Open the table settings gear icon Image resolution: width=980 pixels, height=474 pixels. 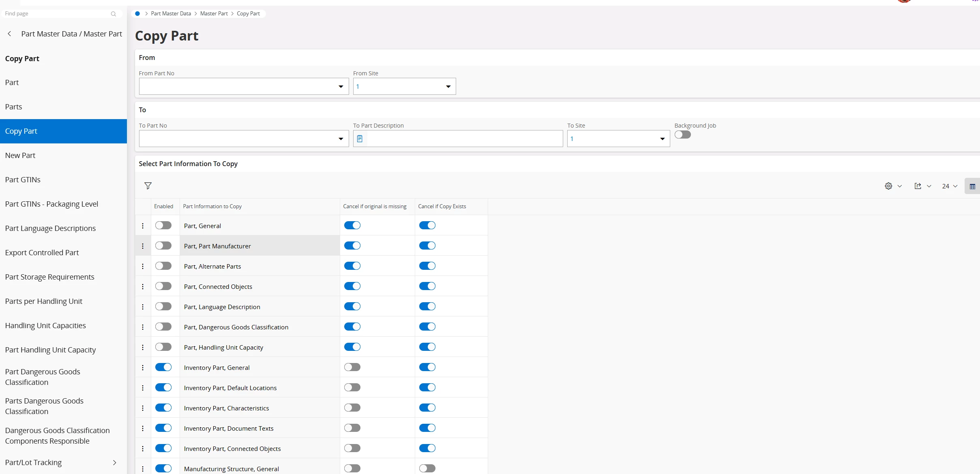point(888,186)
